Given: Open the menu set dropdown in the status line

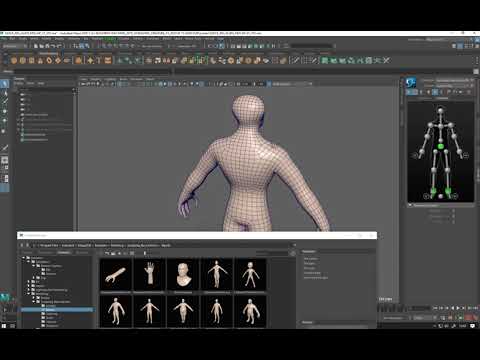Looking at the screenshot, I should [x=14, y=46].
